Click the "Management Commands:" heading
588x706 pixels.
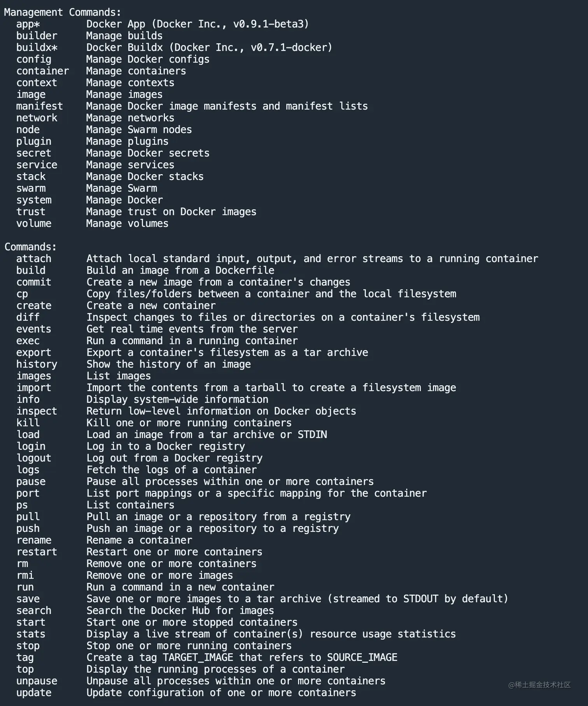[63, 12]
